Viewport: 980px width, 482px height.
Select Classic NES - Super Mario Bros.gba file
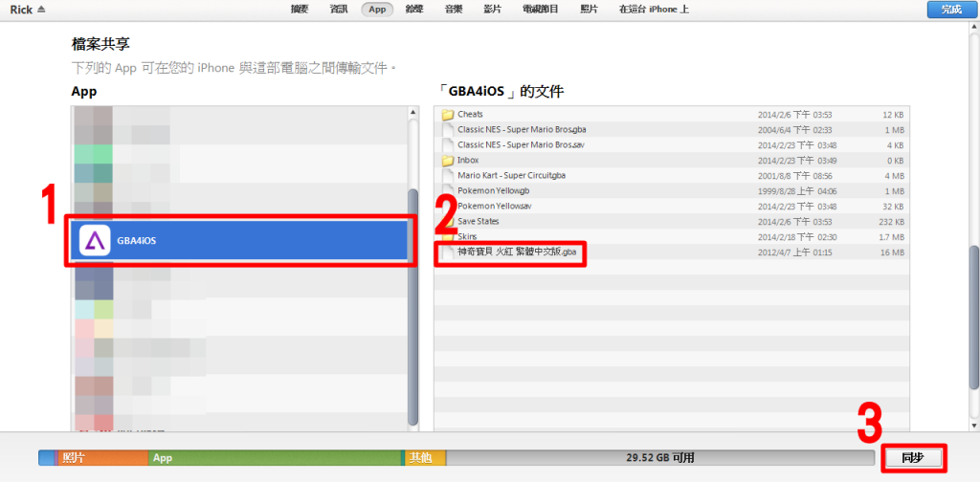(x=671, y=130)
